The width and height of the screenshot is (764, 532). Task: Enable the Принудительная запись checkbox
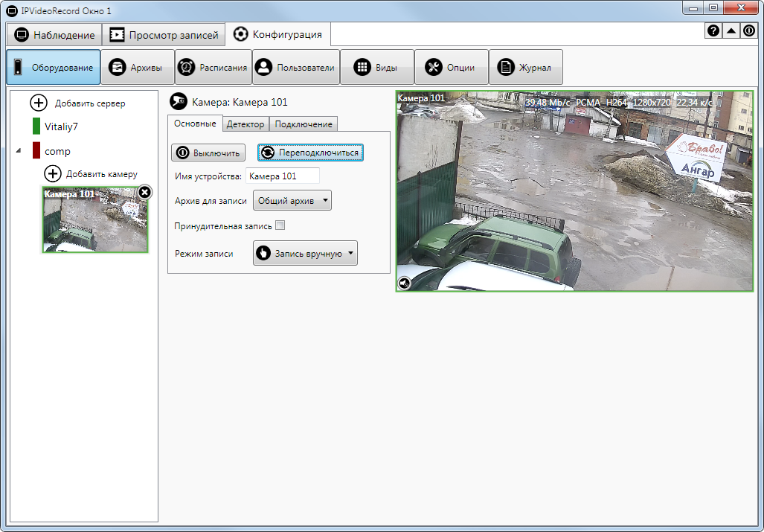(x=280, y=225)
